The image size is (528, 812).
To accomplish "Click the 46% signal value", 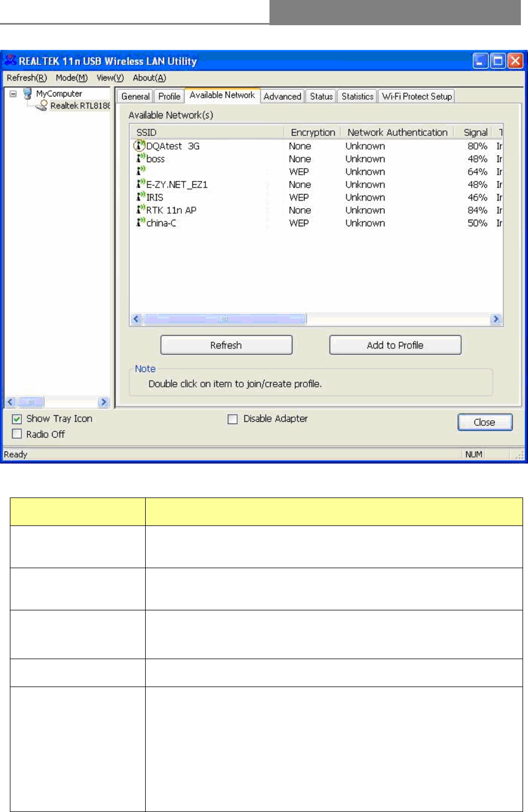I will pyautogui.click(x=477, y=197).
